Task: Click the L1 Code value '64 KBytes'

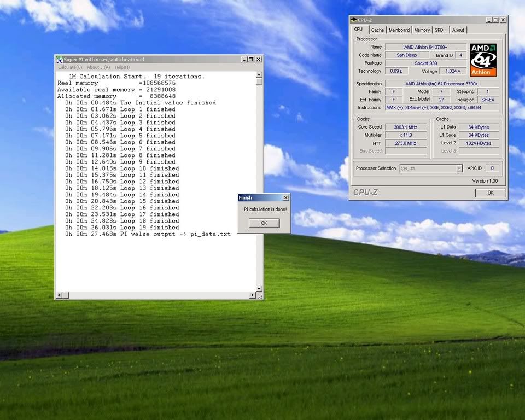Action: [x=479, y=135]
